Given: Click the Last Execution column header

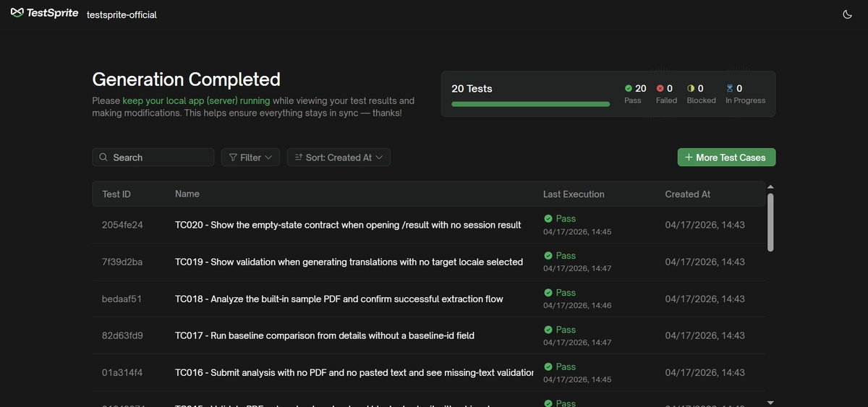Looking at the screenshot, I should 574,194.
